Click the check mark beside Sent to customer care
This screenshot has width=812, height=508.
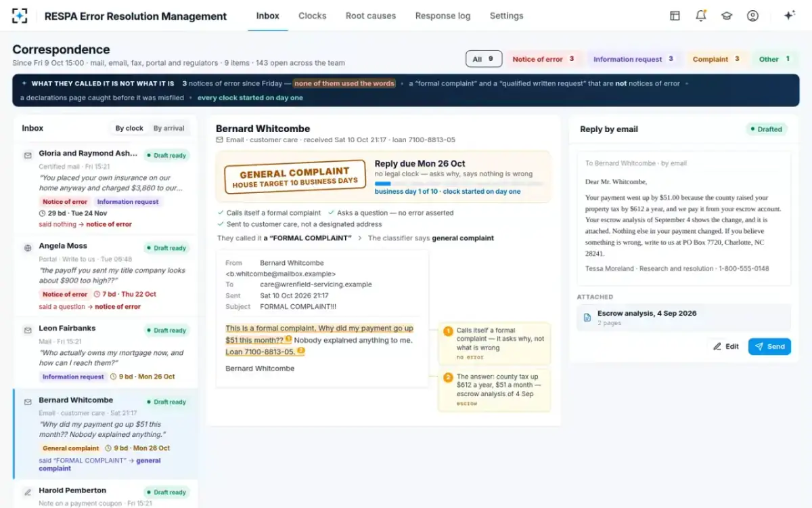[x=221, y=224]
